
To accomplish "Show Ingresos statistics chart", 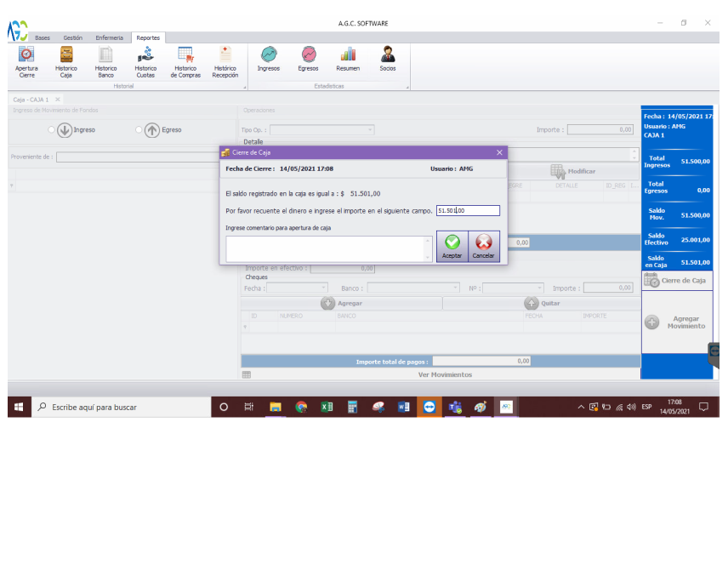I will pos(269,59).
